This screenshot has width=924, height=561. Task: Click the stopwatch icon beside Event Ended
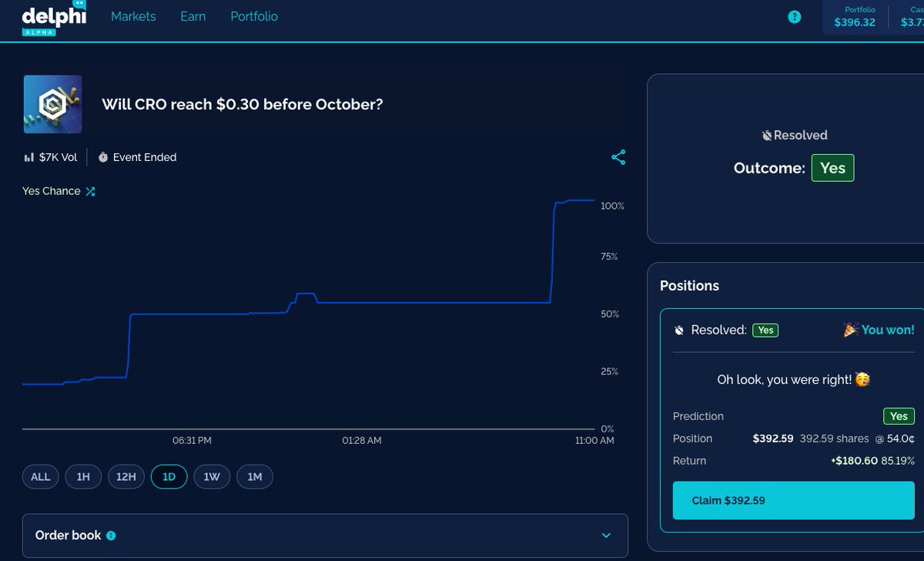pos(103,157)
